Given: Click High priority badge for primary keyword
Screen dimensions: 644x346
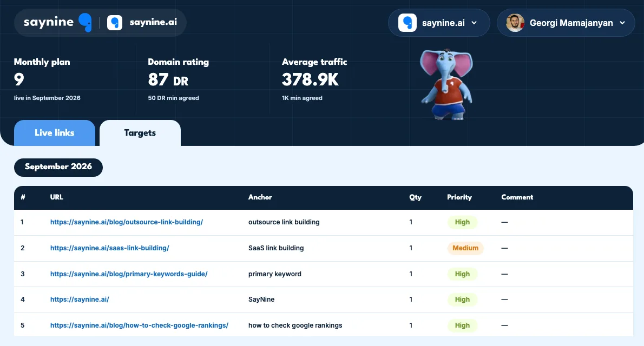Looking at the screenshot, I should pos(462,274).
